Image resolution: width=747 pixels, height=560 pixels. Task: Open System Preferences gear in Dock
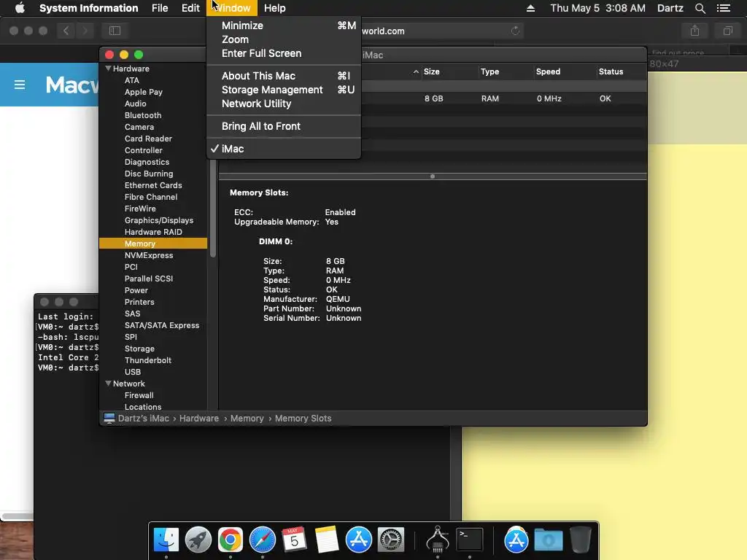391,539
